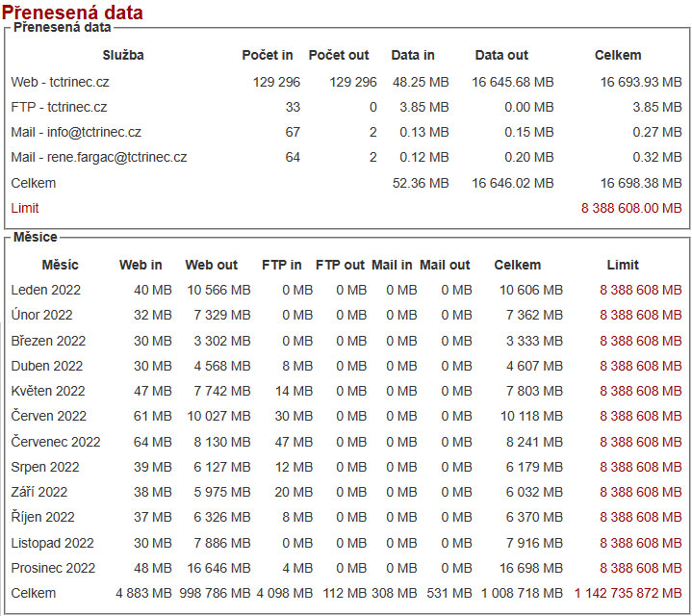
Task: Click the 'Počet in' column header
Action: [268, 56]
